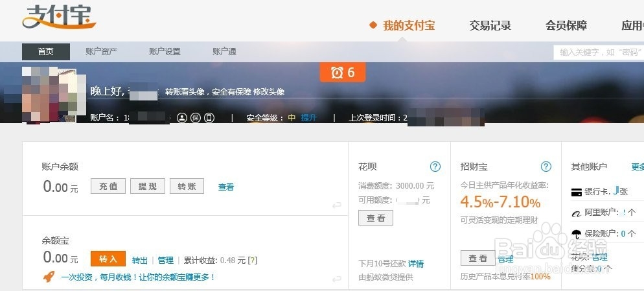Click the 安全等级: 中 text
Screen dimensions: 644x291
point(271,118)
